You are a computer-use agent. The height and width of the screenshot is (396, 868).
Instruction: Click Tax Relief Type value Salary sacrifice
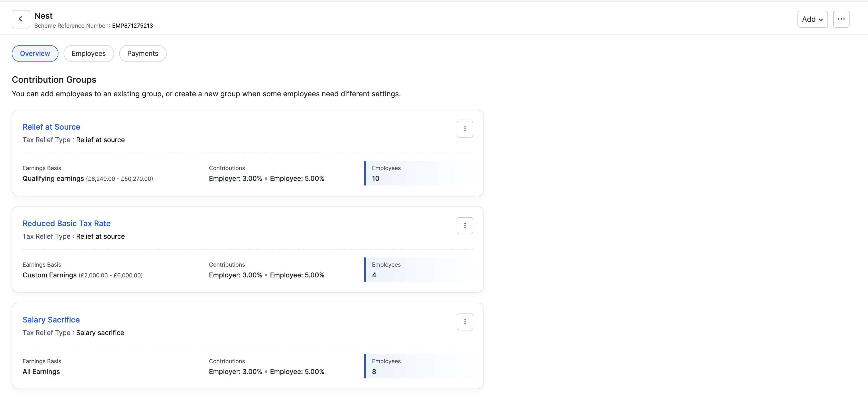(100, 333)
